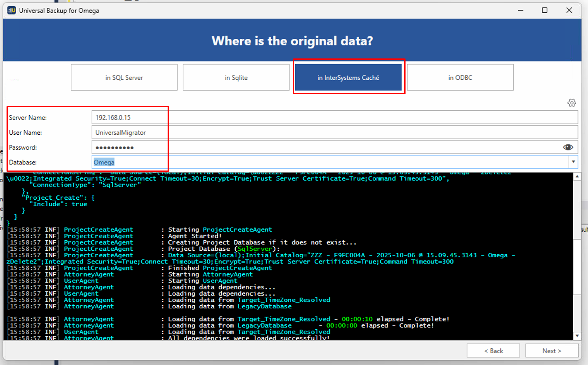
Task: Click the Next button
Action: [x=552, y=351]
